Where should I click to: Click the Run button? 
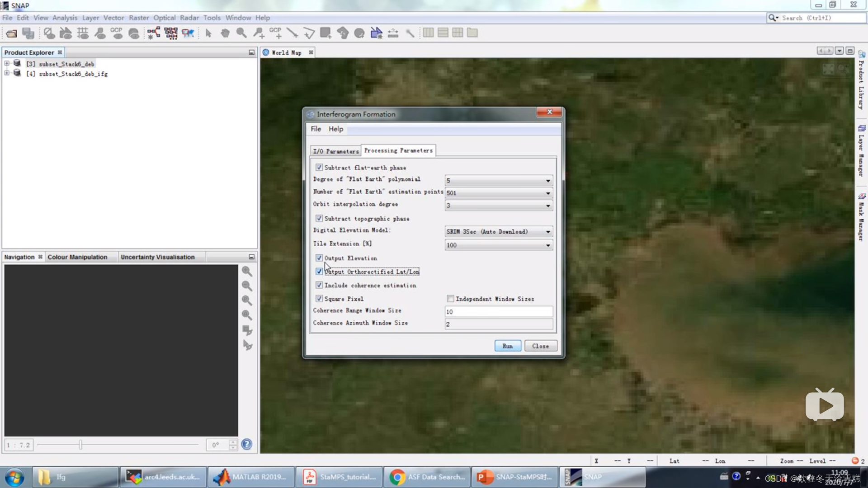pyautogui.click(x=507, y=346)
